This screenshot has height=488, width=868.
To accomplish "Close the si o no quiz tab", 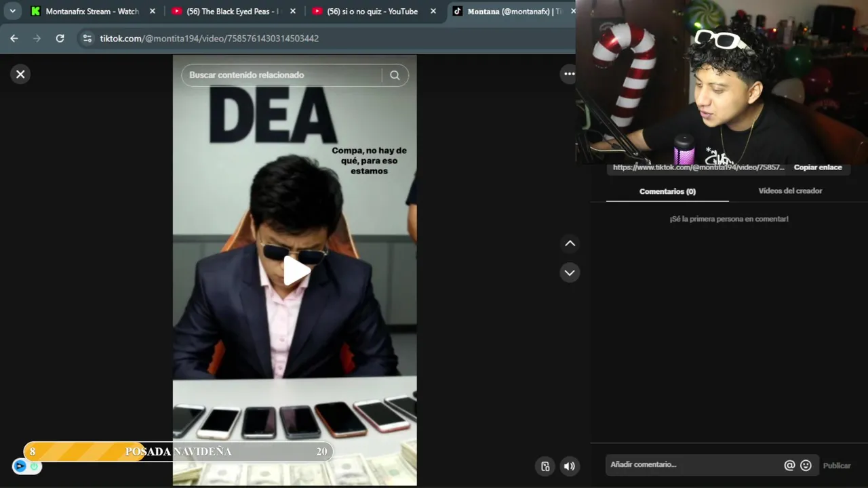I will (433, 11).
